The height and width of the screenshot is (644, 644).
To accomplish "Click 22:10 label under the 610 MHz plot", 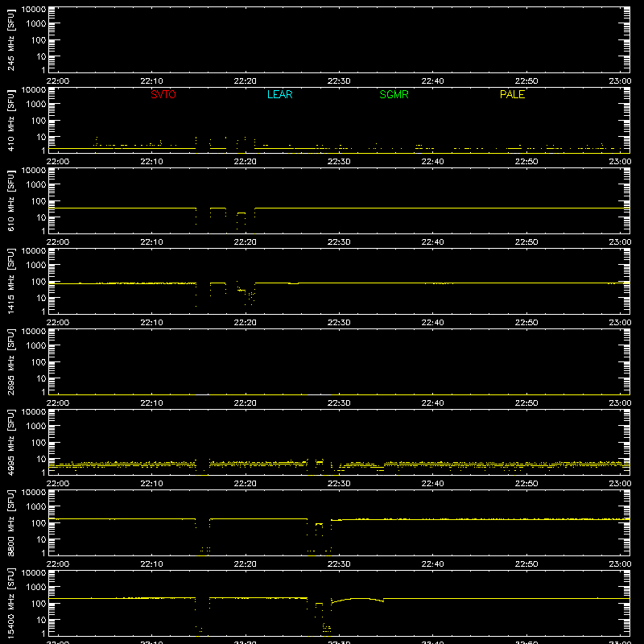I will click(151, 242).
